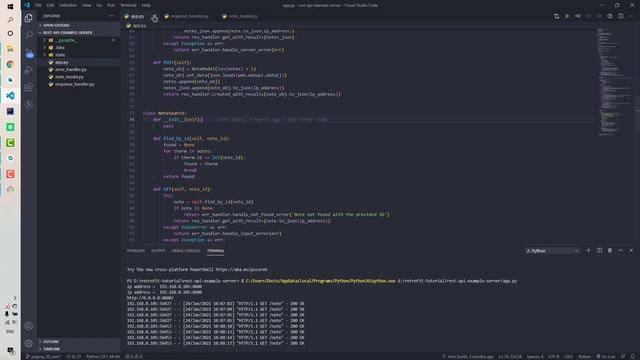Click Python language mode in status bar

pos(584,357)
